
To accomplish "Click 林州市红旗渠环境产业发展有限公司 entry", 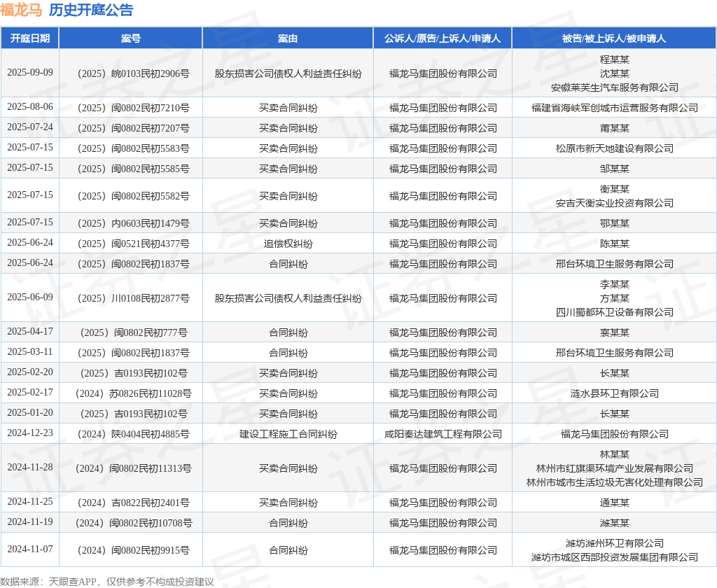I will click(x=615, y=468).
